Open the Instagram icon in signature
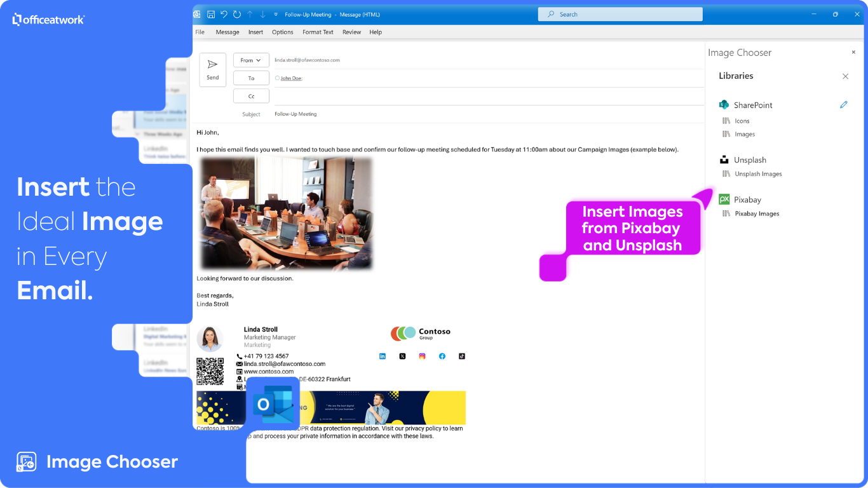Viewport: 868px width, 488px height. click(422, 356)
